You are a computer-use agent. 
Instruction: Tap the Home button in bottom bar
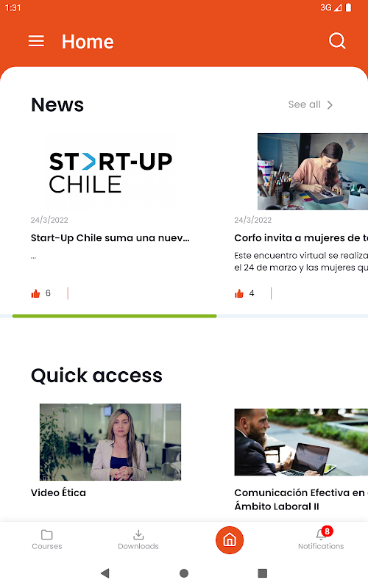pos(230,540)
